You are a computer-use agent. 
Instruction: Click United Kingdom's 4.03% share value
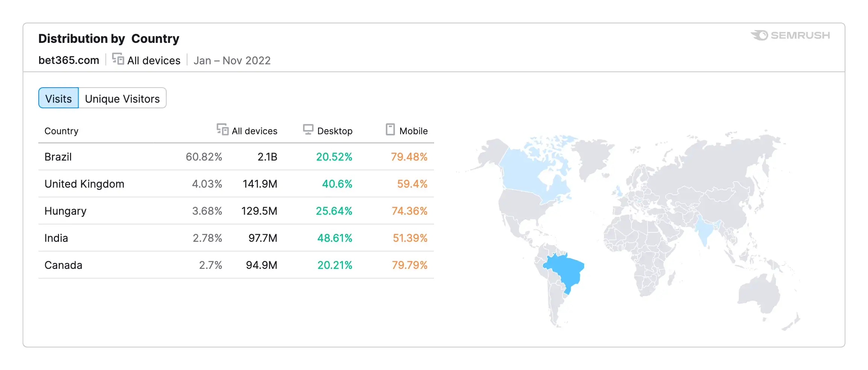(x=207, y=184)
